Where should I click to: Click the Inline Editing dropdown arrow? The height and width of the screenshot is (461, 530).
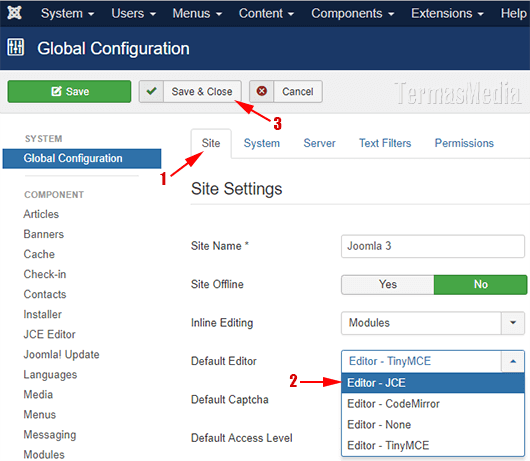513,323
